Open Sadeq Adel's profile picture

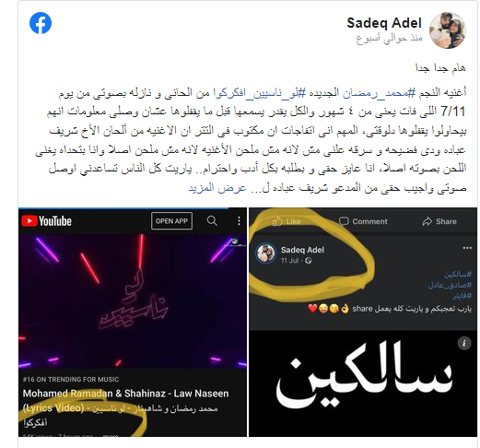tap(448, 30)
